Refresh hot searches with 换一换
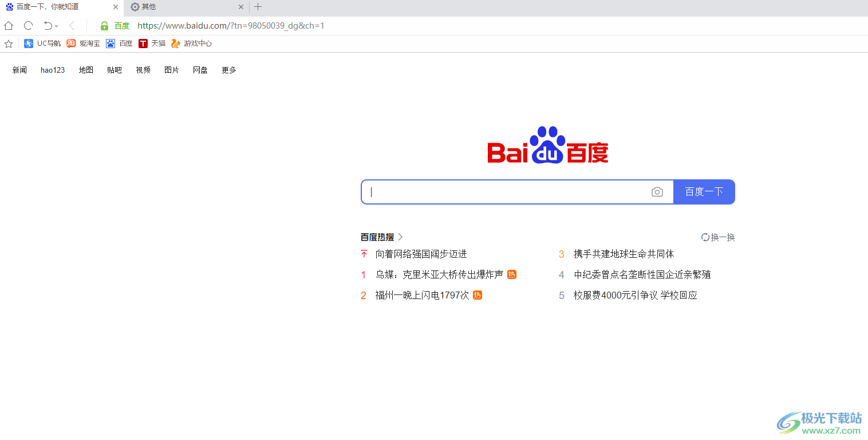This screenshot has height=440, width=868. pyautogui.click(x=718, y=237)
